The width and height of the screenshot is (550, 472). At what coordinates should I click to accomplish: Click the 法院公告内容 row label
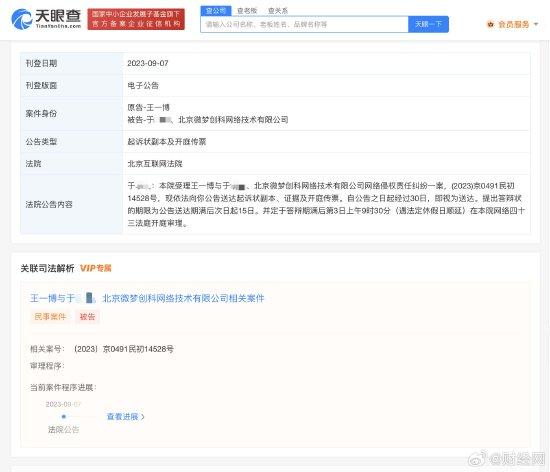click(49, 204)
